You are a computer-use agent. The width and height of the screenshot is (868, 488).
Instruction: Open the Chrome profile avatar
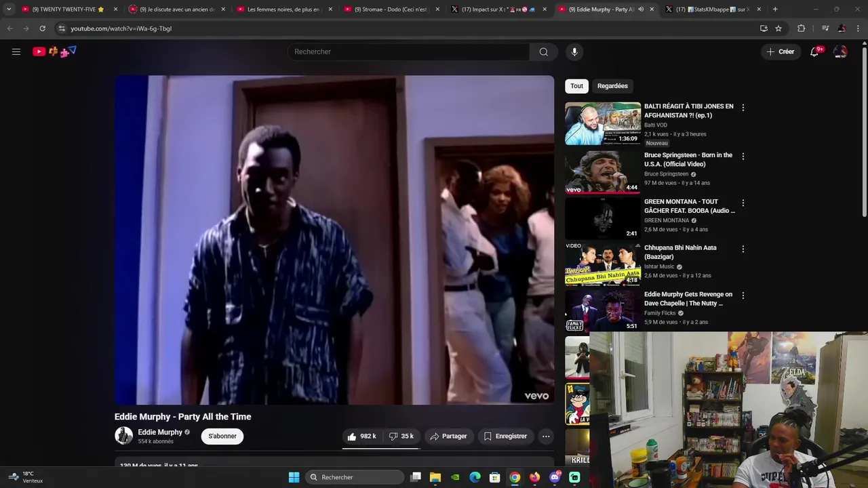(842, 28)
